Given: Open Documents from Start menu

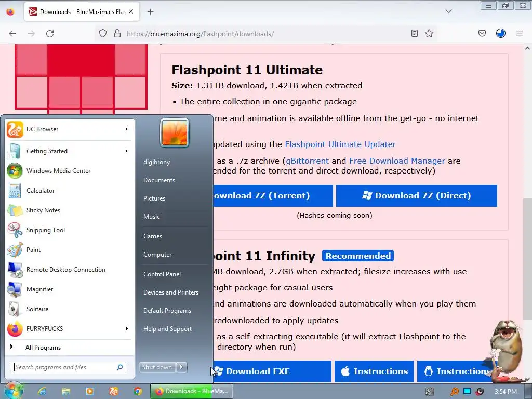Looking at the screenshot, I should click(x=159, y=180).
